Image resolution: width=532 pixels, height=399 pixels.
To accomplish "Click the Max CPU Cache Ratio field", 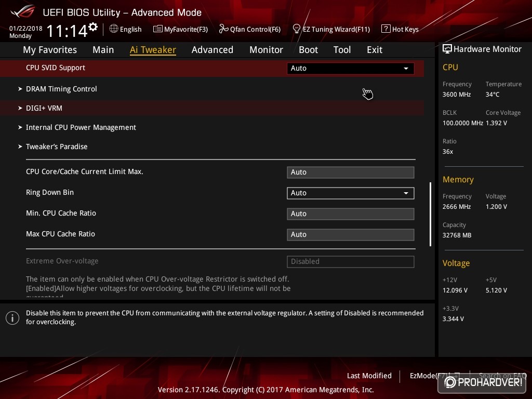I will pyautogui.click(x=351, y=235).
